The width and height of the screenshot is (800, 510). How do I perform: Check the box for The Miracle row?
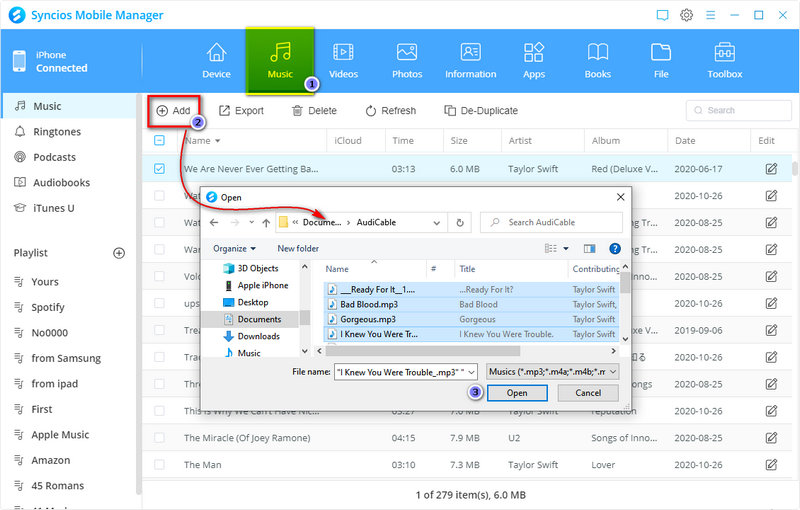pyautogui.click(x=159, y=438)
